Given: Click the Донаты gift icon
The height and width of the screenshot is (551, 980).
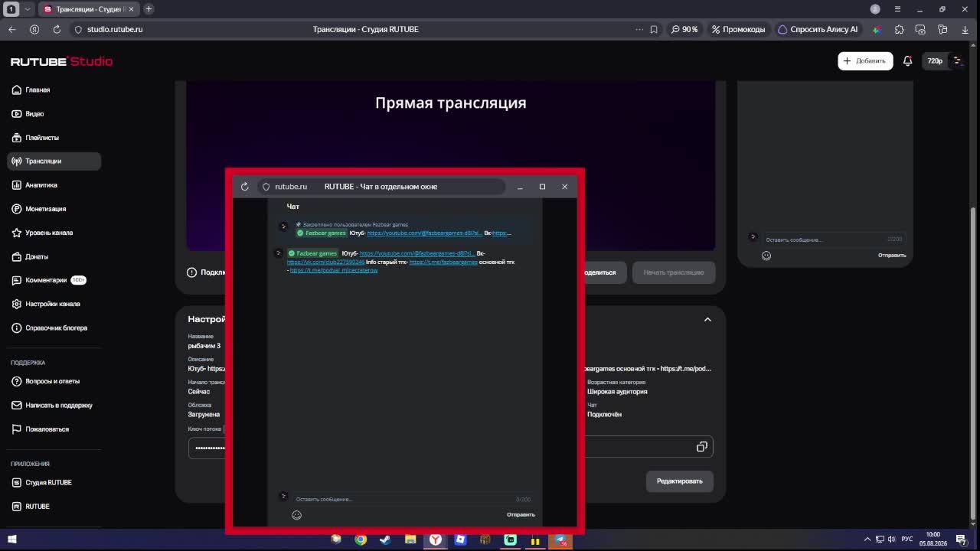Looking at the screenshot, I should (x=17, y=256).
